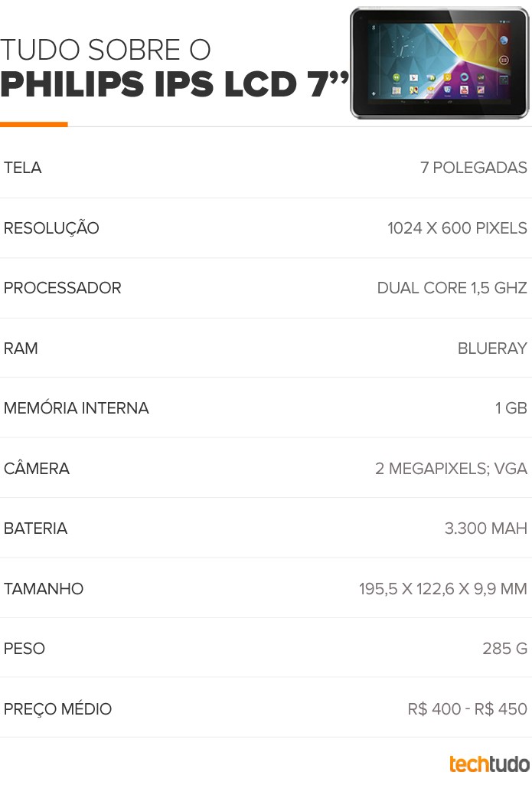This screenshot has width=532, height=795.
Task: Click the PHILIPS IPS LCD 7" headline
Action: click(175, 83)
